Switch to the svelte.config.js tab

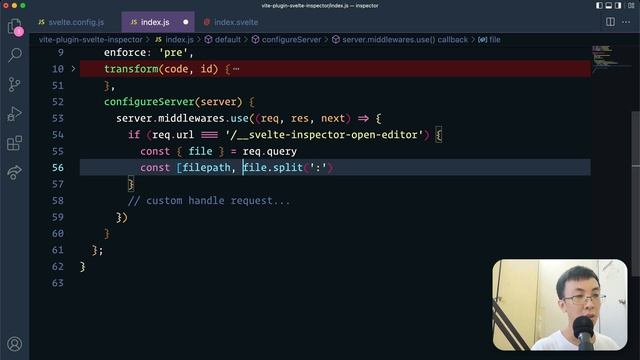(71, 22)
